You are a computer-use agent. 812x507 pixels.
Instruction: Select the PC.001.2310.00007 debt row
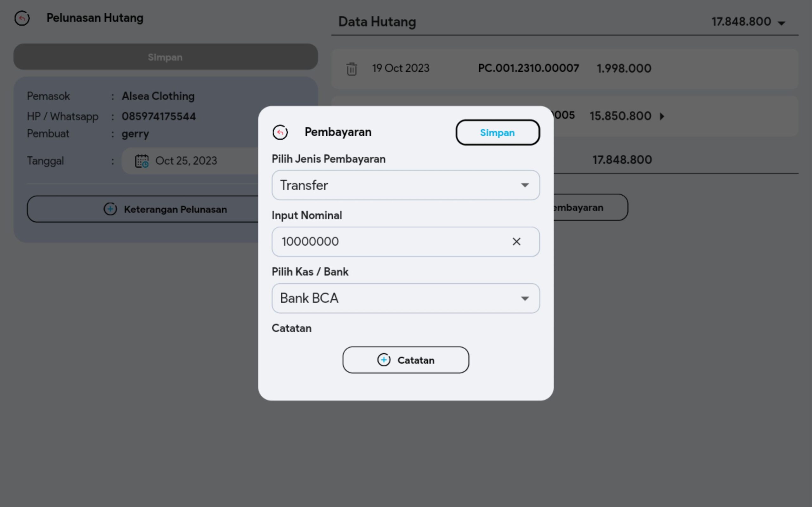click(x=528, y=68)
